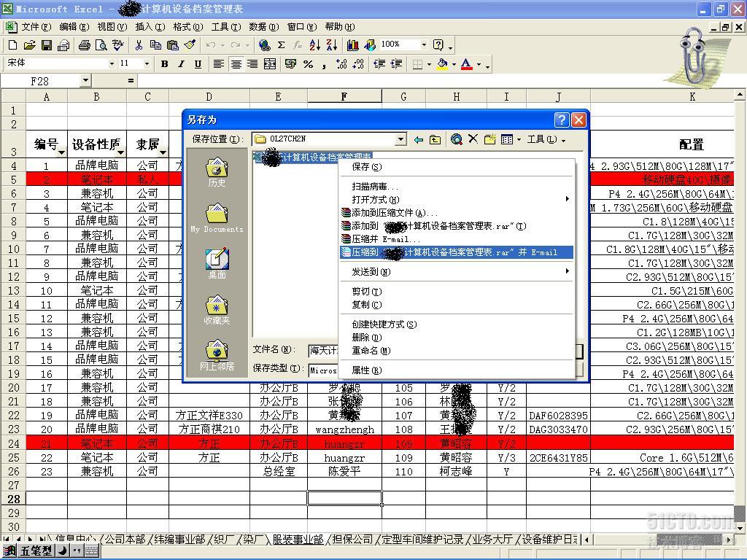Image resolution: width=747 pixels, height=560 pixels.
Task: Click the Copy icon
Action: pos(155,45)
